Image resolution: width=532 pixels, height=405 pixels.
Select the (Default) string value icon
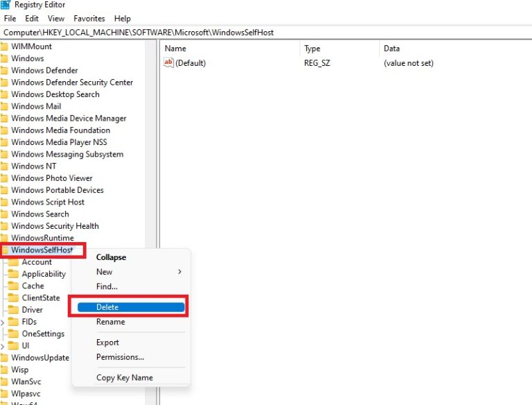pos(168,62)
